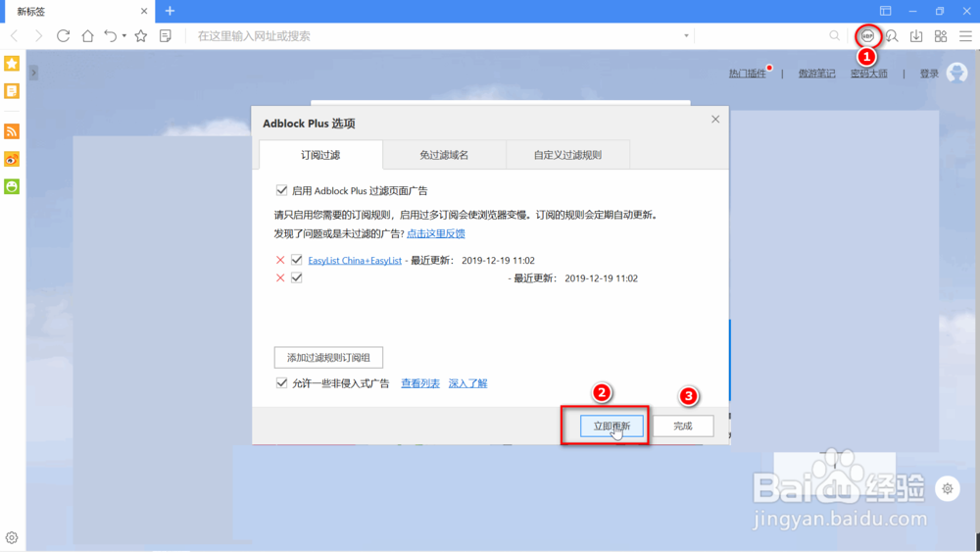Image resolution: width=980 pixels, height=552 pixels.
Task: Open the notes icon in sidebar
Action: (12, 91)
